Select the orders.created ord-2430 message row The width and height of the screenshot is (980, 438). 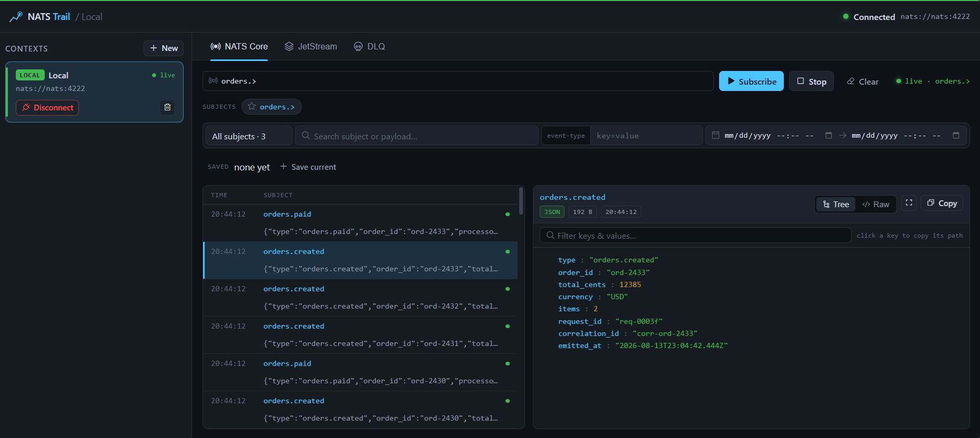point(360,409)
